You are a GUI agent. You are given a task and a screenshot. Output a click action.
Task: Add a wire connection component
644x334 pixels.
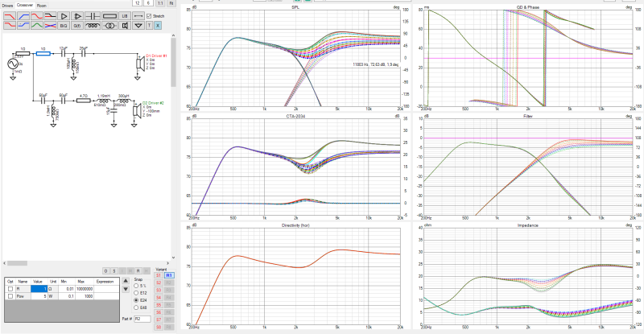coord(138,16)
